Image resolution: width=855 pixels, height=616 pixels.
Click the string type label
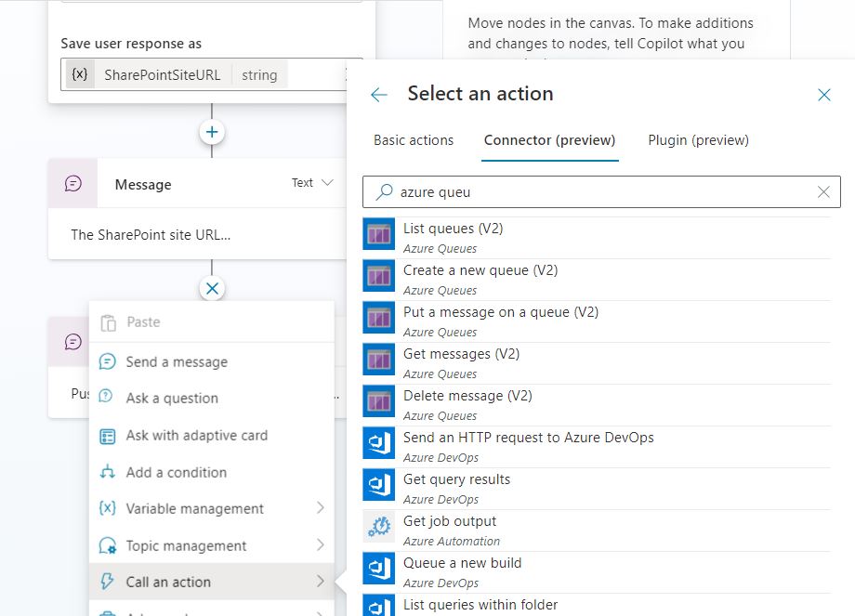coord(259,74)
